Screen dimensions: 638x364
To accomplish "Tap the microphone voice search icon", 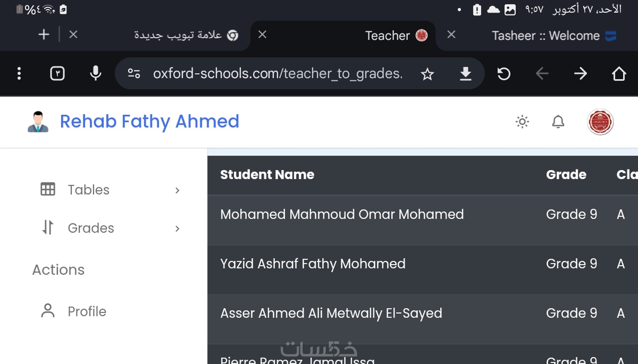I will click(x=96, y=73).
